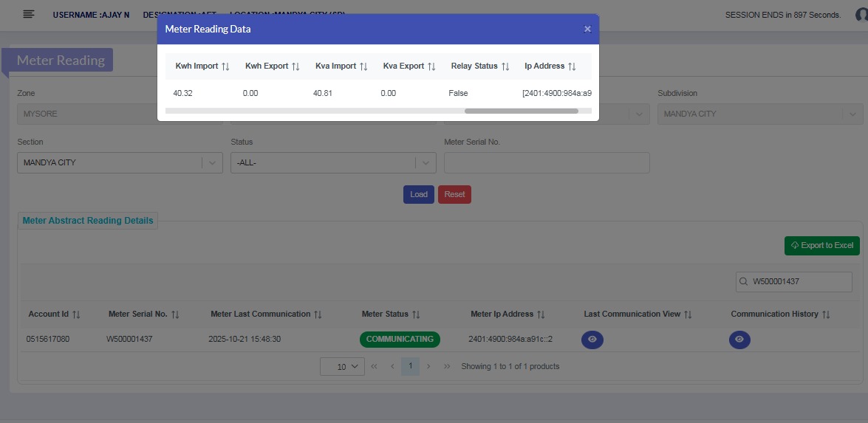The image size is (868, 423).
Task: Focus the Meter Serial No. input field
Action: [x=547, y=163]
